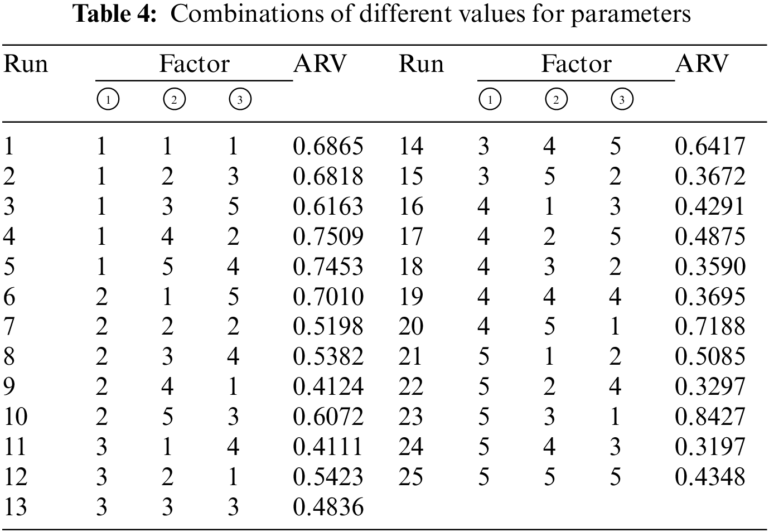This screenshot has height=532, width=769.
Task: Click the left ARV column header
Action: (320, 64)
